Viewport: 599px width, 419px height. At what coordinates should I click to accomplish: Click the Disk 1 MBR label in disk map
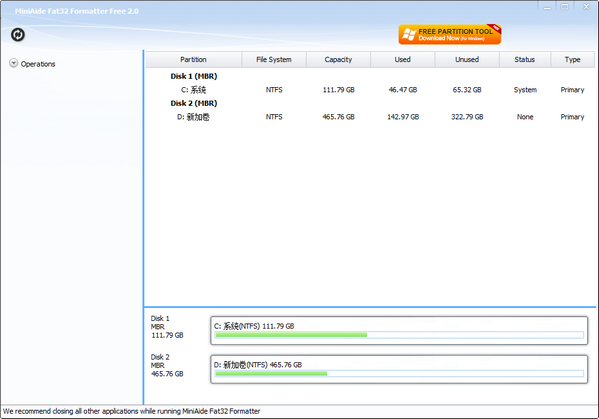click(x=167, y=327)
